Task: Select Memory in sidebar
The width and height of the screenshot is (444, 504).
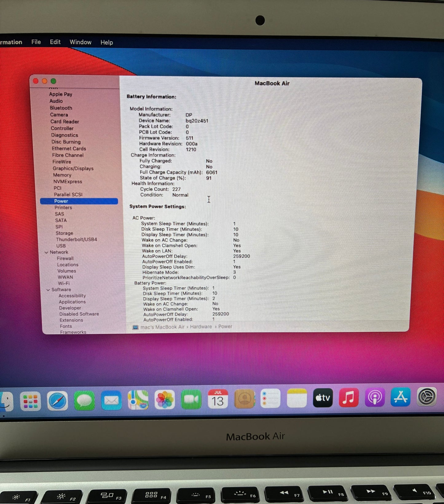Action: tap(62, 175)
